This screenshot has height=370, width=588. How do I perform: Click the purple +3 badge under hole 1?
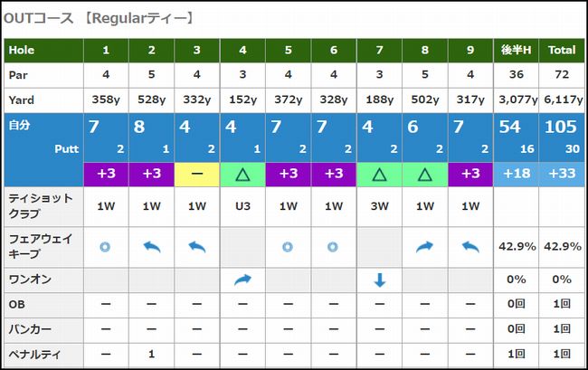pyautogui.click(x=106, y=174)
